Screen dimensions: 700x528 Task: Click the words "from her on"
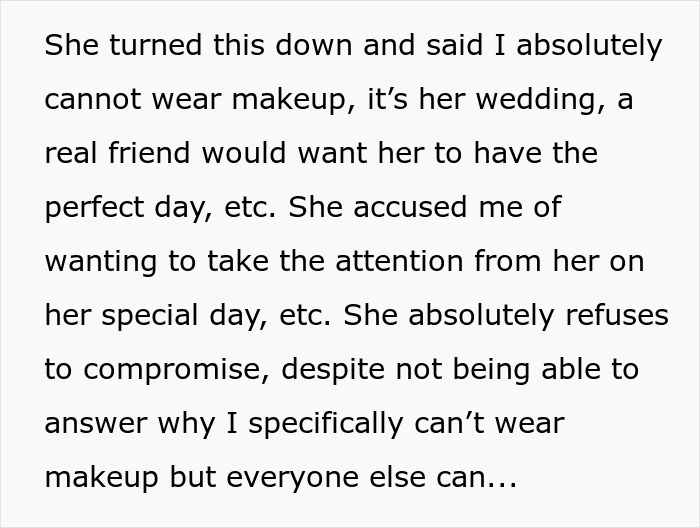coord(559,261)
